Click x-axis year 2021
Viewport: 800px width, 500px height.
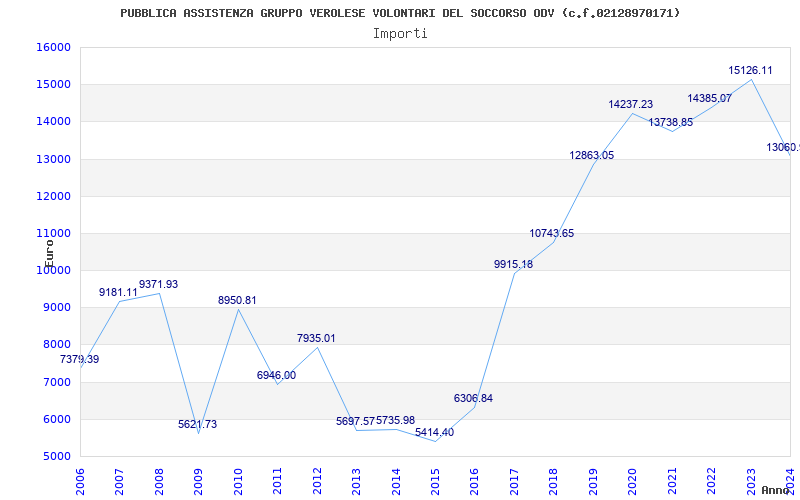click(x=672, y=480)
